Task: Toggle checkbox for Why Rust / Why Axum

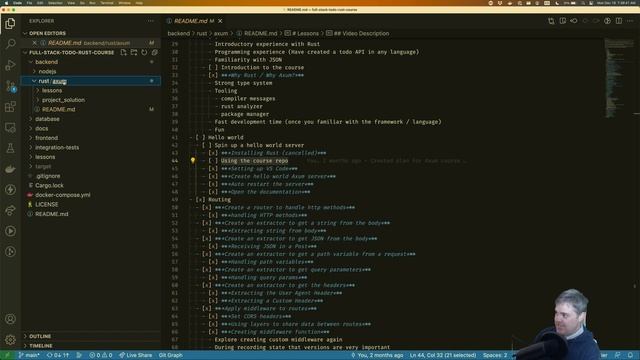Action: (213, 75)
